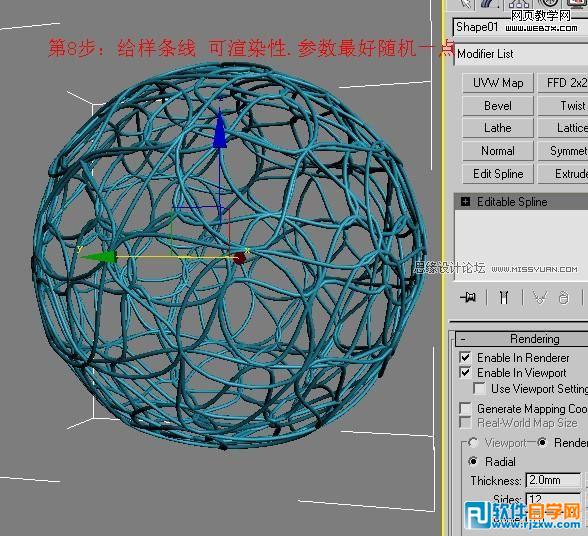Choose the Radial radio option
The height and width of the screenshot is (536, 588).
[x=473, y=461]
